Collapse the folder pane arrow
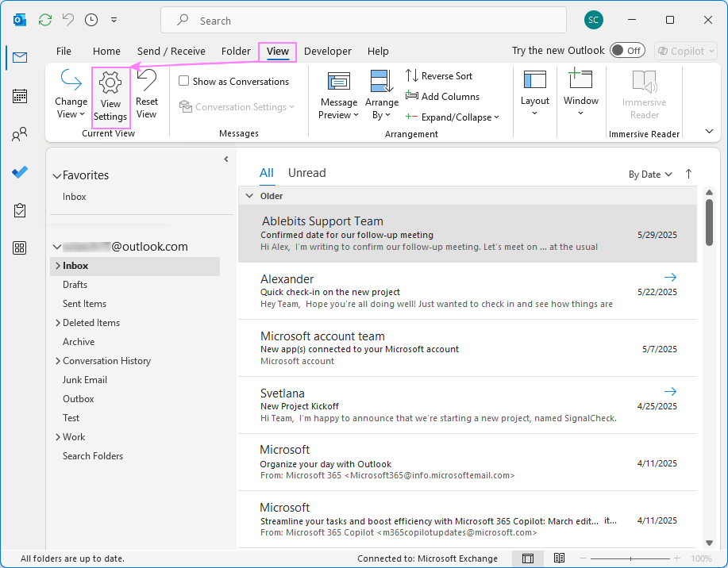This screenshot has height=568, width=728. pos(226,159)
